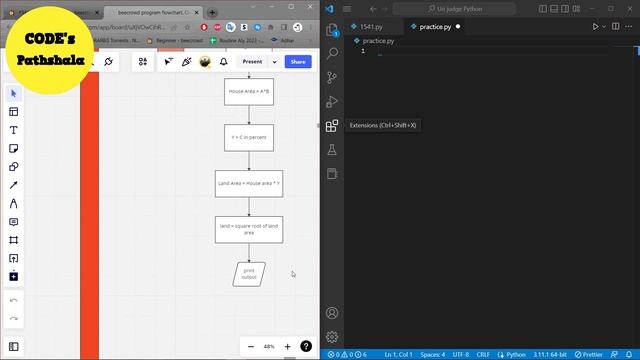Click the user avatar in Miro header
This screenshot has height=360, width=640.
205,62
